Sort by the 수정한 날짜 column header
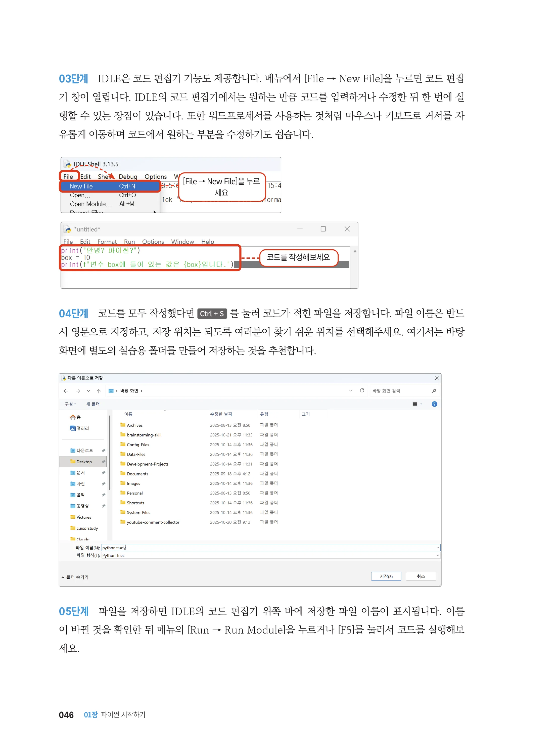553x756 pixels. [x=221, y=414]
